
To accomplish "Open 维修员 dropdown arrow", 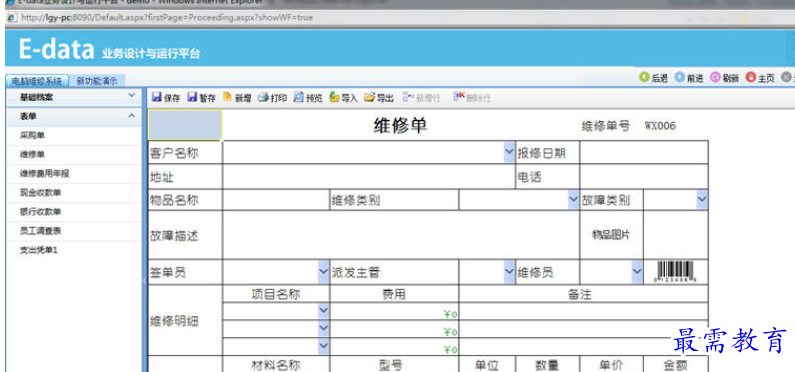I will click(637, 272).
